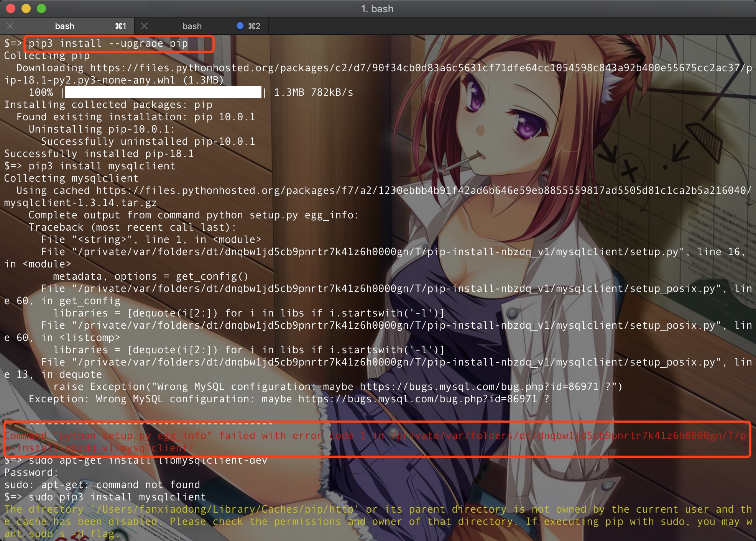Click the '1.3MB 782kB/s' download speed text

tap(314, 92)
